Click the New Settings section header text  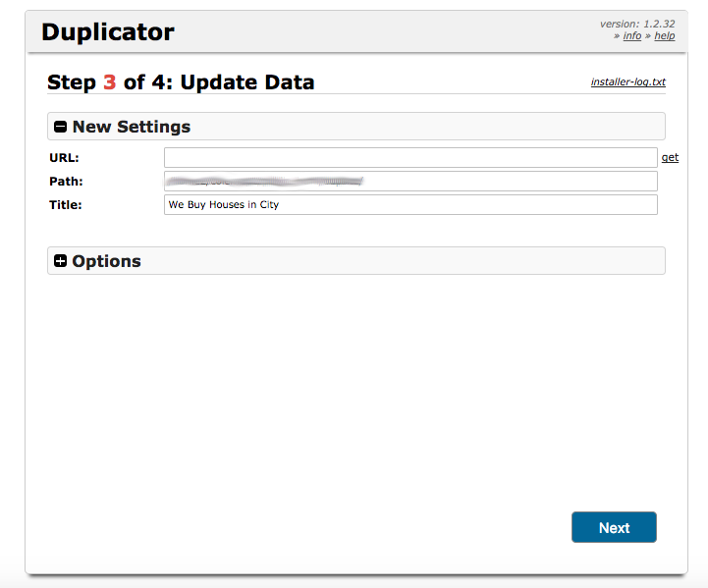[132, 127]
